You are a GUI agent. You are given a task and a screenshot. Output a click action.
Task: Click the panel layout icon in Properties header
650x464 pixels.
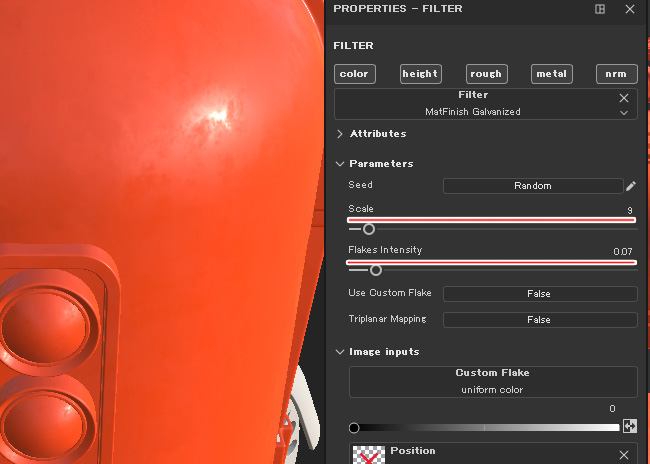600,9
